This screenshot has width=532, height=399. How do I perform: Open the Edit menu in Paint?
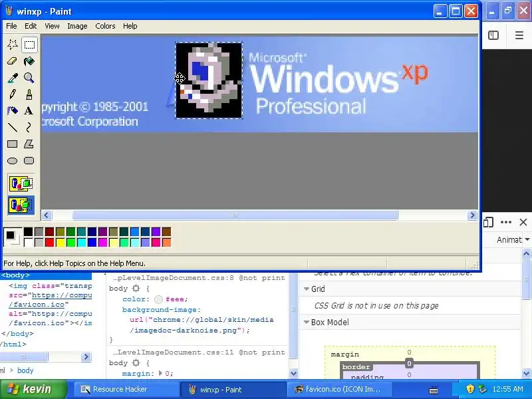[31, 26]
